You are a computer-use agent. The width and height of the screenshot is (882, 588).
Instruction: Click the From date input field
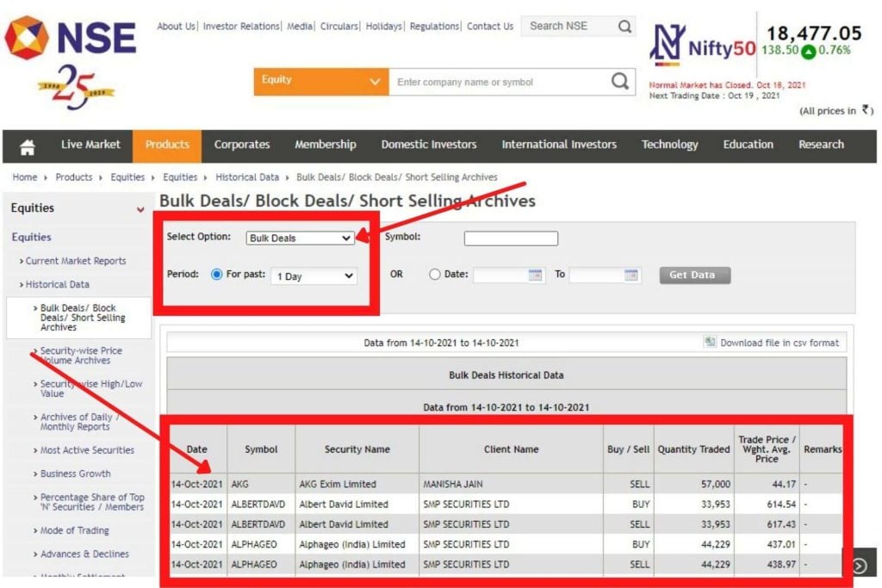point(501,275)
